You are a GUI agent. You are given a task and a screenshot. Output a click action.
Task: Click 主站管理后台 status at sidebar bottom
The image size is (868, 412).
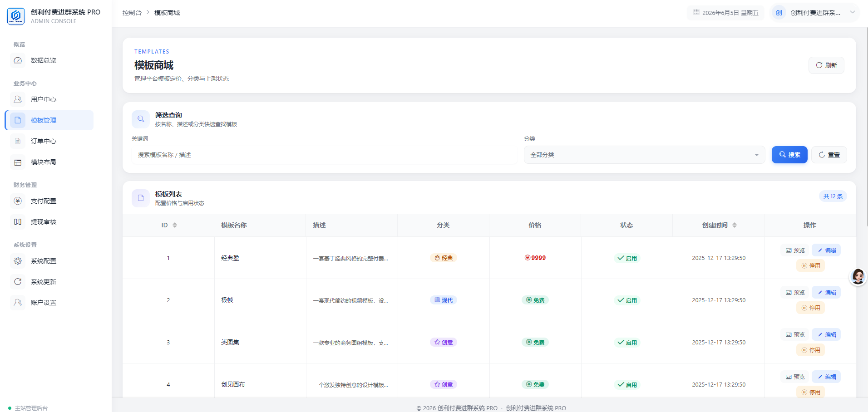(x=28, y=408)
